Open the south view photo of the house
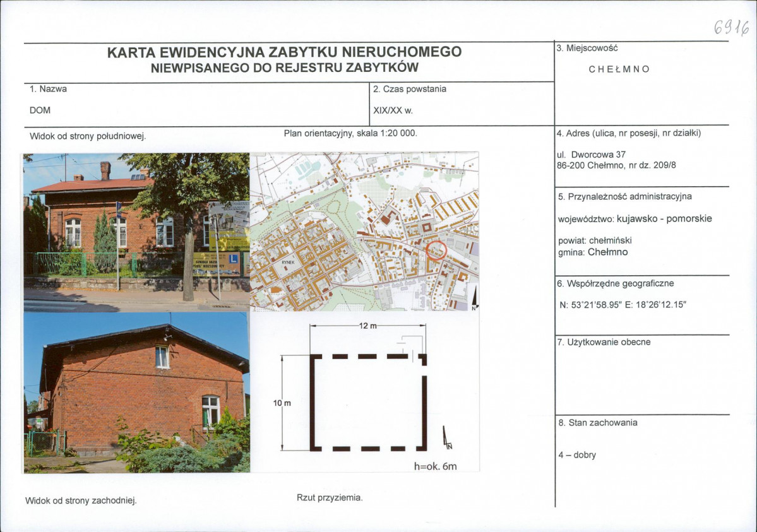Image resolution: width=757 pixels, height=532 pixels. click(136, 232)
